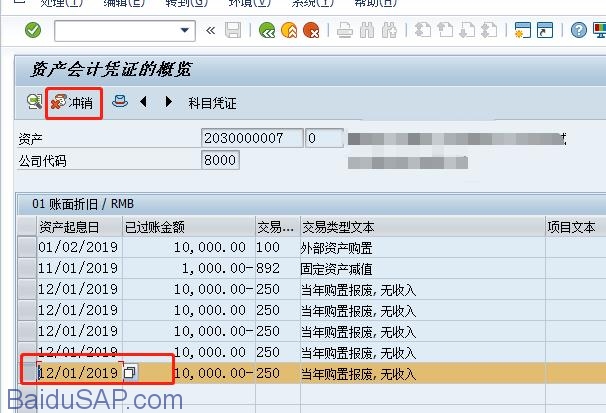Select the row dated 01/02/2019
The width and height of the screenshot is (606, 413).
tap(27, 246)
